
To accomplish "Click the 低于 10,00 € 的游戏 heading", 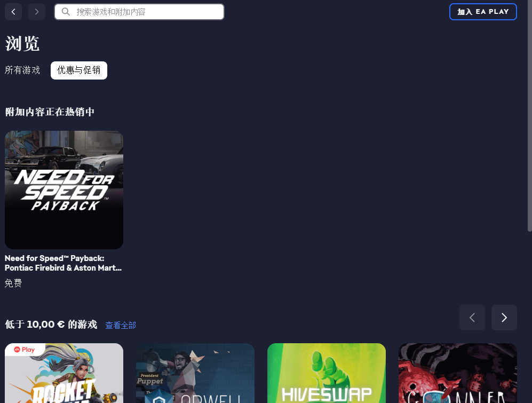I will 51,325.
